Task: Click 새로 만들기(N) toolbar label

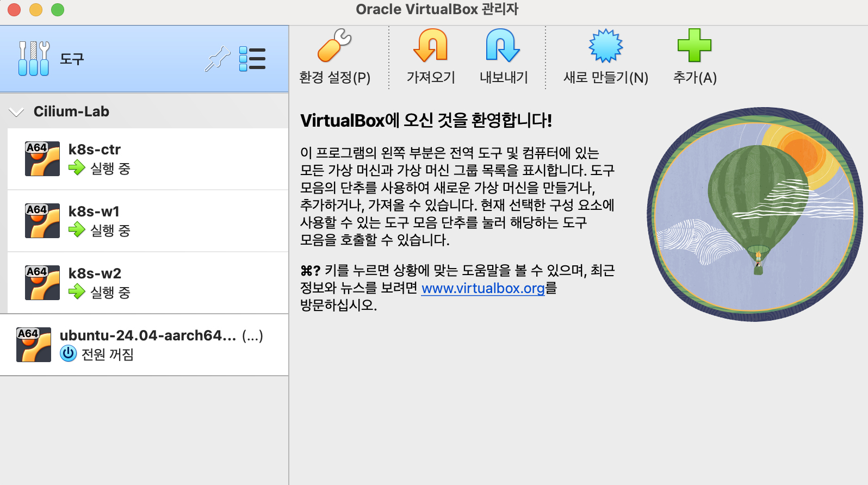Action: coord(605,78)
